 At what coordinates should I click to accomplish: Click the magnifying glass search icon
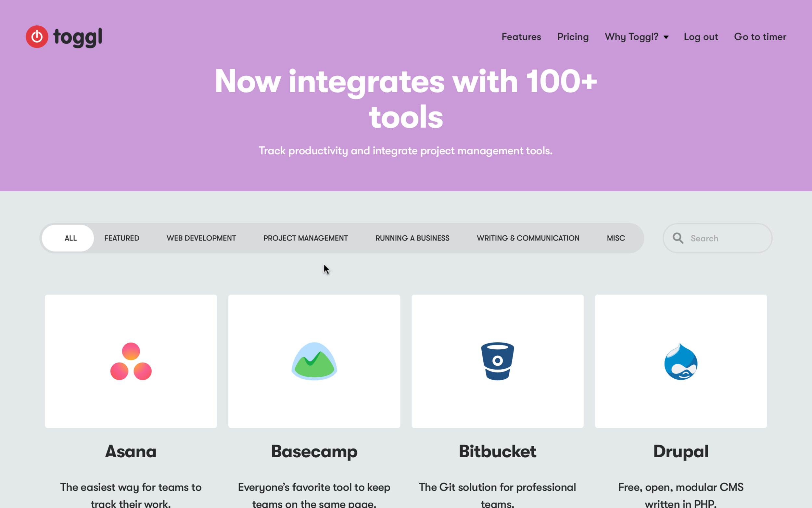tap(678, 238)
